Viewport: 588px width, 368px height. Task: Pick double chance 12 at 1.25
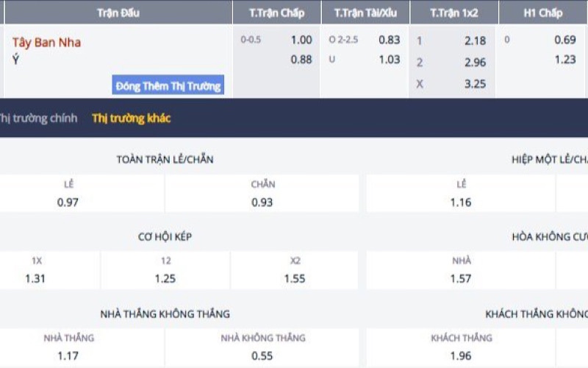tap(165, 278)
